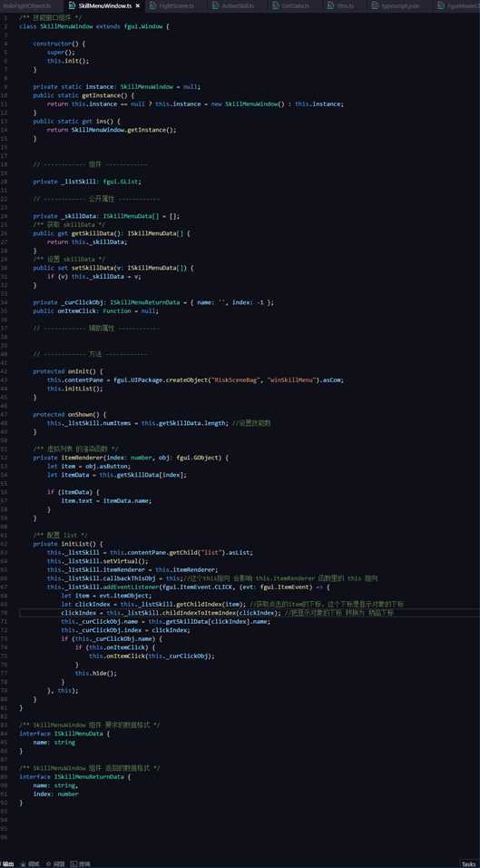Click 'this.onItemClick(this._curClickObj);' line

pos(152,656)
